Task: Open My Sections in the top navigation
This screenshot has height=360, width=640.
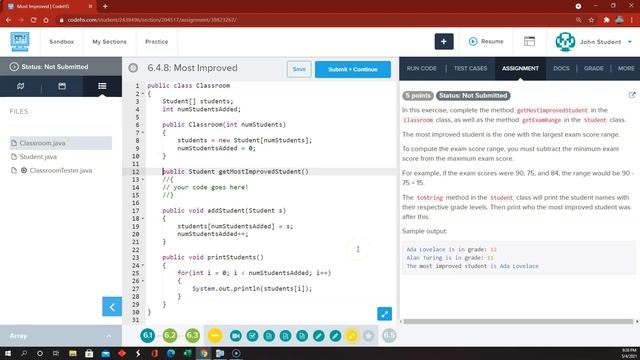Action: pos(109,42)
